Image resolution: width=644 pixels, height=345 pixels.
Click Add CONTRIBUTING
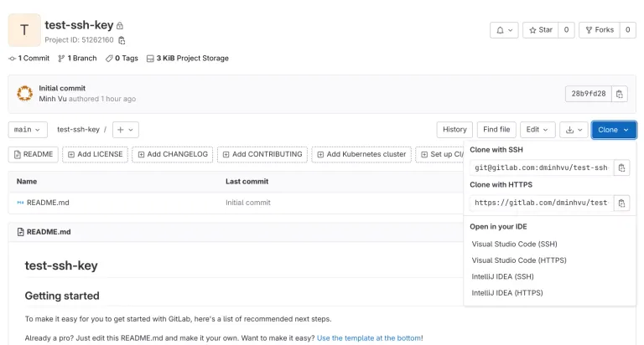262,154
